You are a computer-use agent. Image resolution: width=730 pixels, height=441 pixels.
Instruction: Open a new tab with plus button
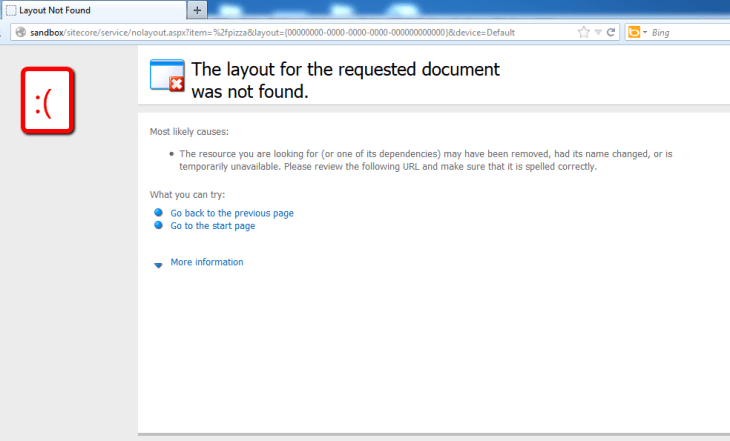click(x=197, y=10)
